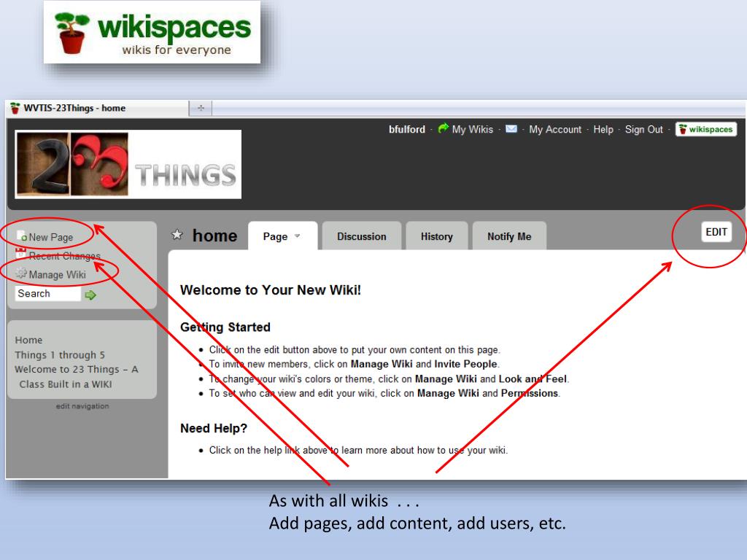Select the WVTIS-23Things browser tab
This screenshot has width=747, height=560.
coord(97,108)
